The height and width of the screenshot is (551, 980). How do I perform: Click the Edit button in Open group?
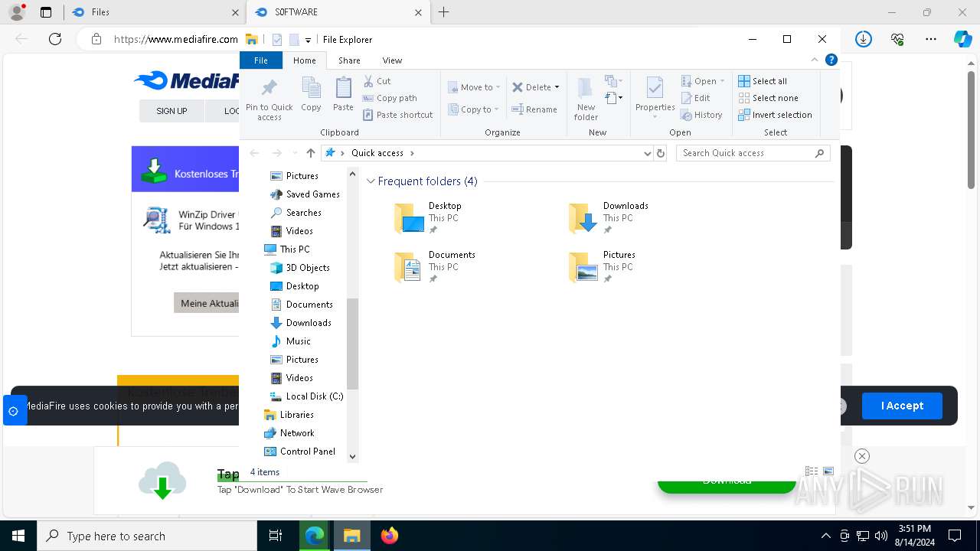pyautogui.click(x=695, y=98)
